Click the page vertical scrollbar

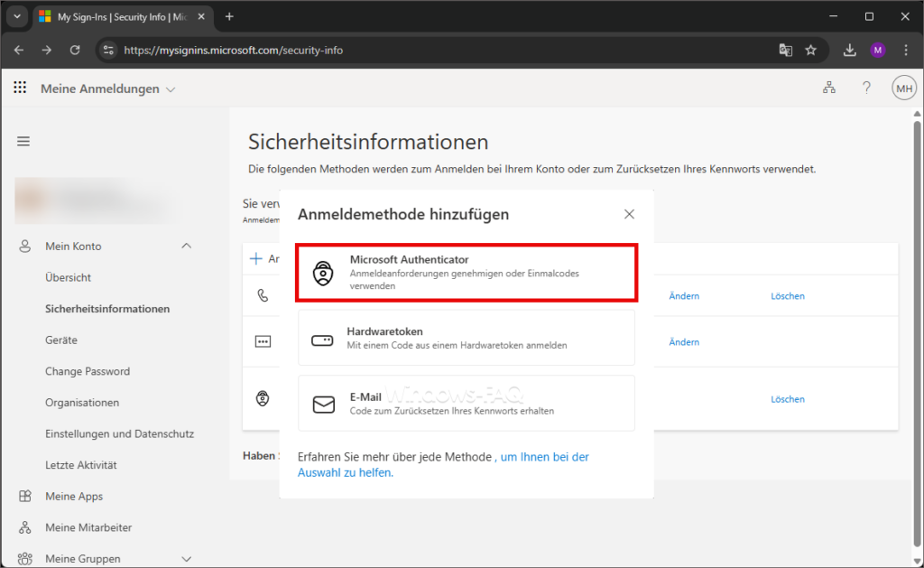point(917,336)
